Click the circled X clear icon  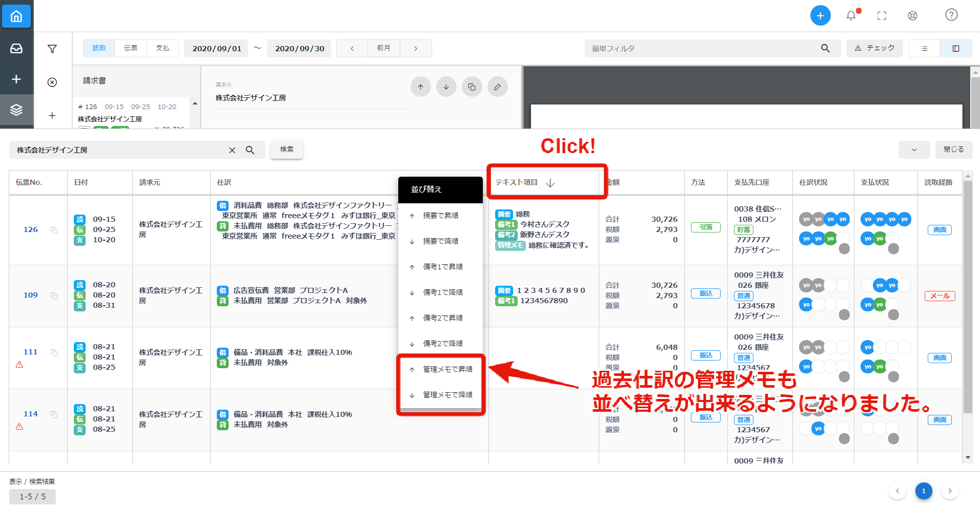click(52, 82)
